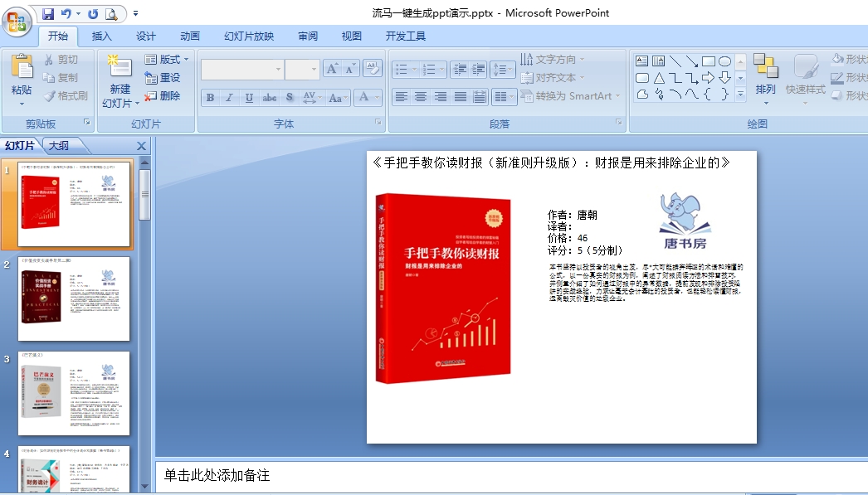Open the 审阅 ribbon tab
Viewport: 868px width, 495px height.
(308, 36)
